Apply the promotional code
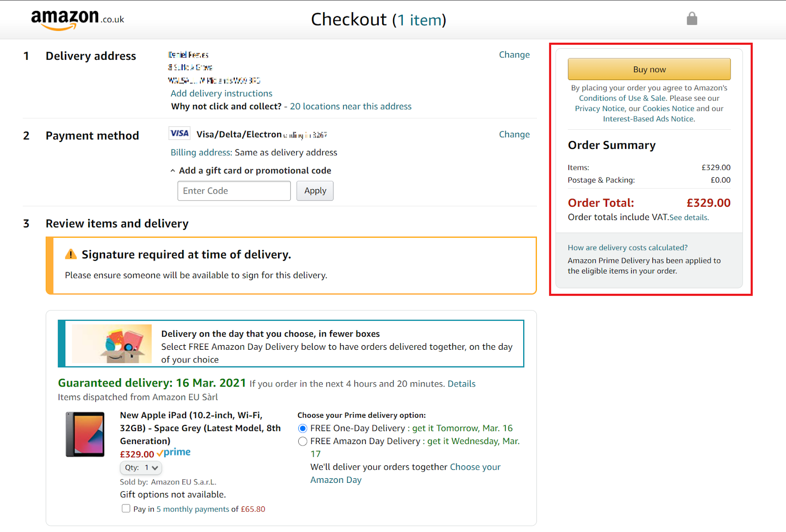This screenshot has height=532, width=786. 315,191
